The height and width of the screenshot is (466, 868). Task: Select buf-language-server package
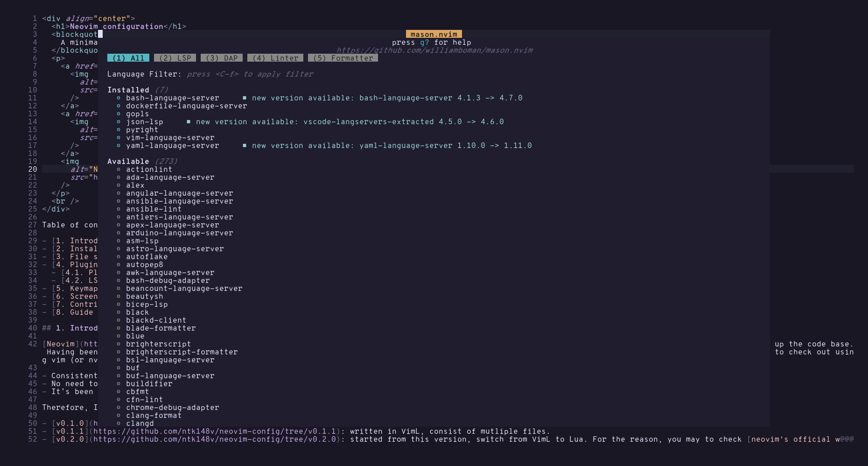pyautogui.click(x=170, y=375)
